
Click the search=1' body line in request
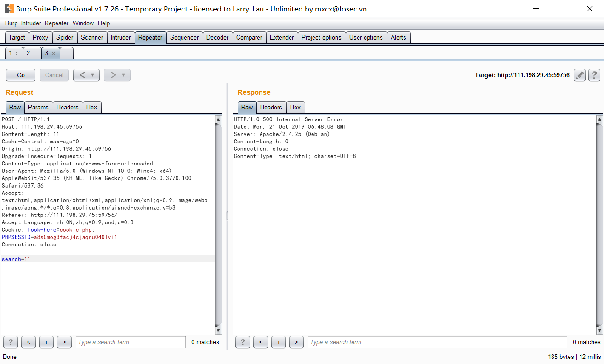pos(108,259)
